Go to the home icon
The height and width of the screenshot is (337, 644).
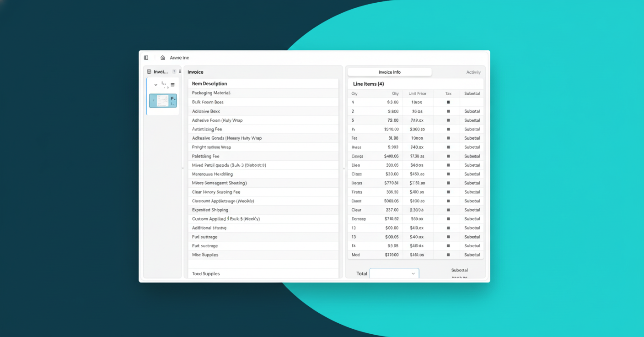162,58
